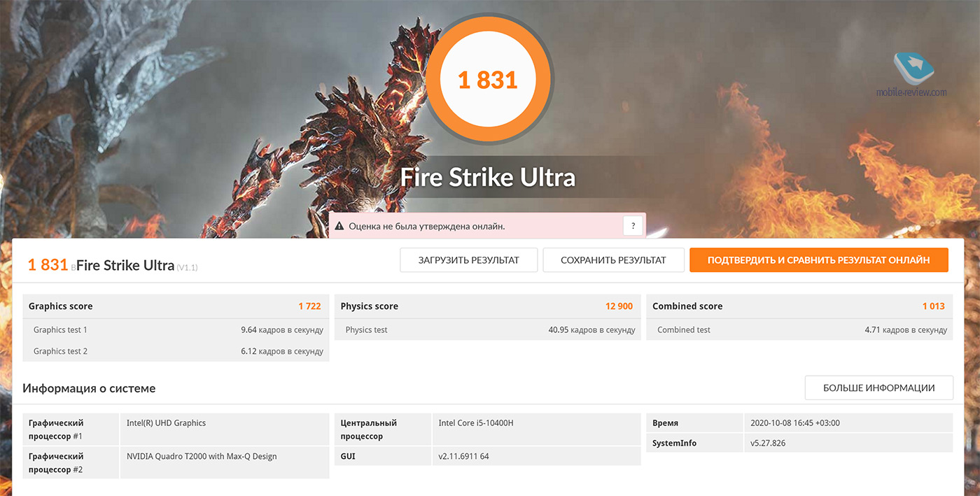980x496 pixels.
Task: Click ПОДТВЕРДИТЬ И СРАВНИТЬ РЕЗУЛЬТАТ ОНЛАЙН
Action: click(818, 260)
